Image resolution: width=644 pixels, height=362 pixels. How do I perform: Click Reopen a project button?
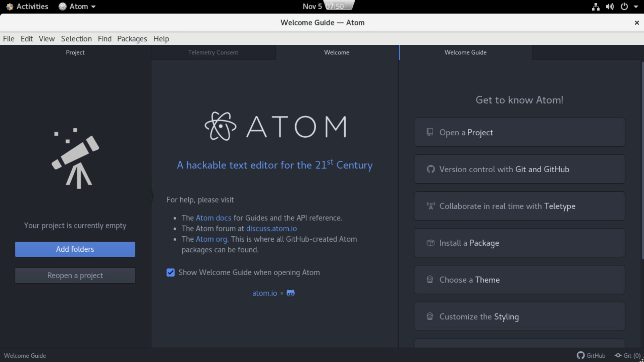[75, 276]
